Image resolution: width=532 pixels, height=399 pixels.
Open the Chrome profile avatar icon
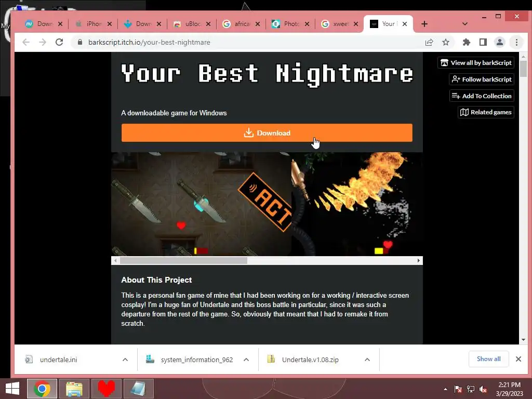[499, 42]
